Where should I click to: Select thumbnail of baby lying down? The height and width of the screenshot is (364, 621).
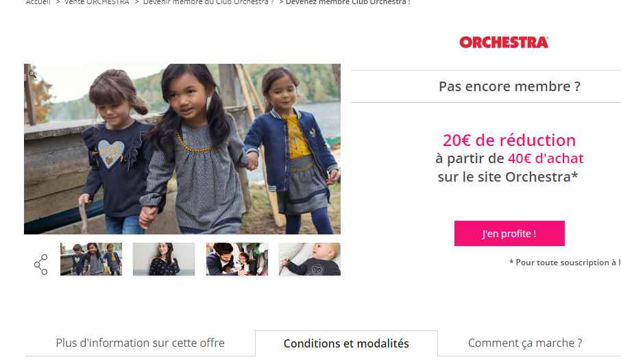pos(310,259)
